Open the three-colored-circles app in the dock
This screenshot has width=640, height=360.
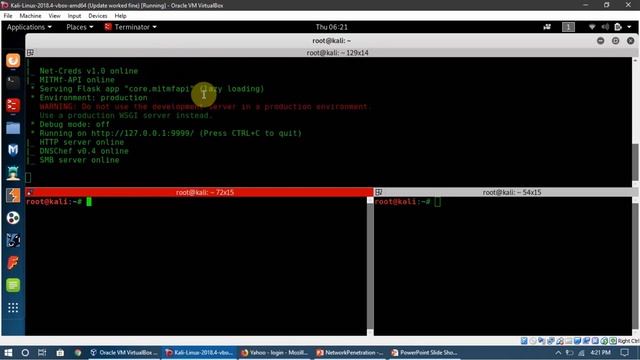click(13, 218)
